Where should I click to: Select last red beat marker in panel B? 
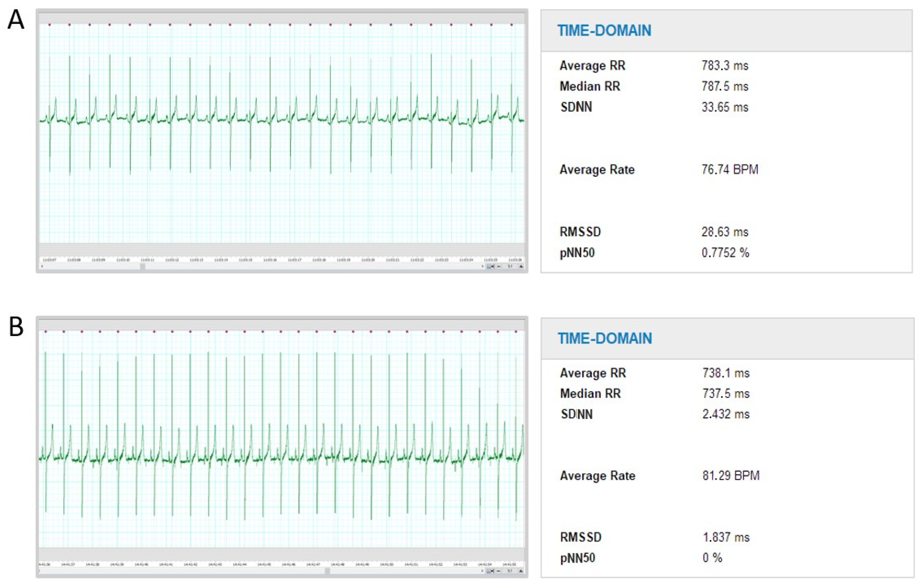pyautogui.click(x=516, y=332)
